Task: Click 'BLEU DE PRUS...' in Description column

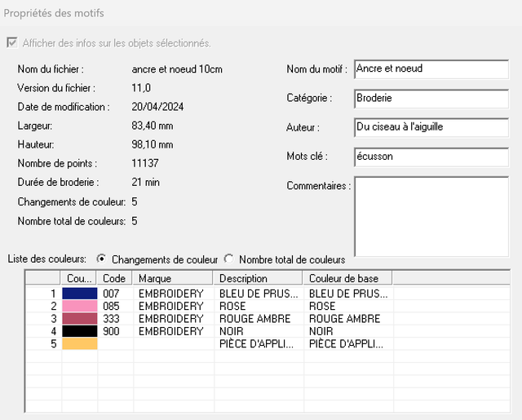Action: [x=259, y=294]
